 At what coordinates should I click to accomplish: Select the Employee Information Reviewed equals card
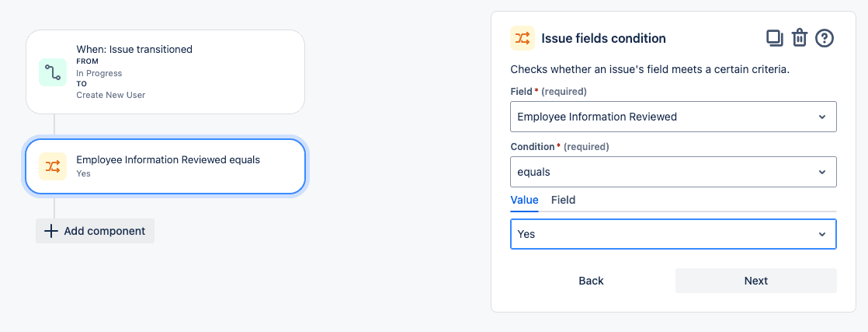point(165,166)
